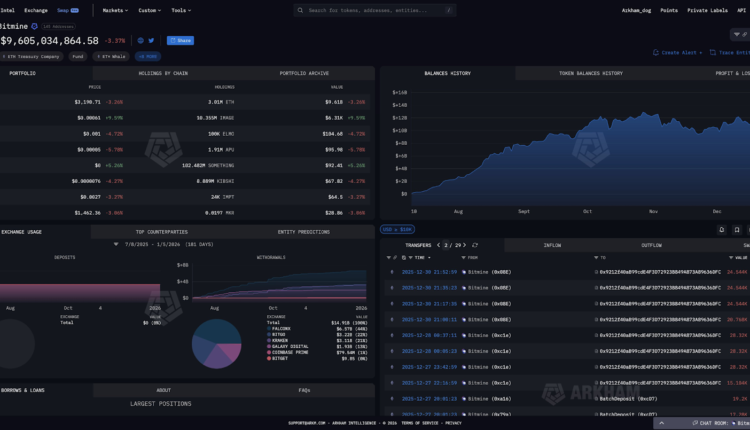Click the Twitter icon beside the portfolio value
The height and width of the screenshot is (430, 750).
click(153, 41)
